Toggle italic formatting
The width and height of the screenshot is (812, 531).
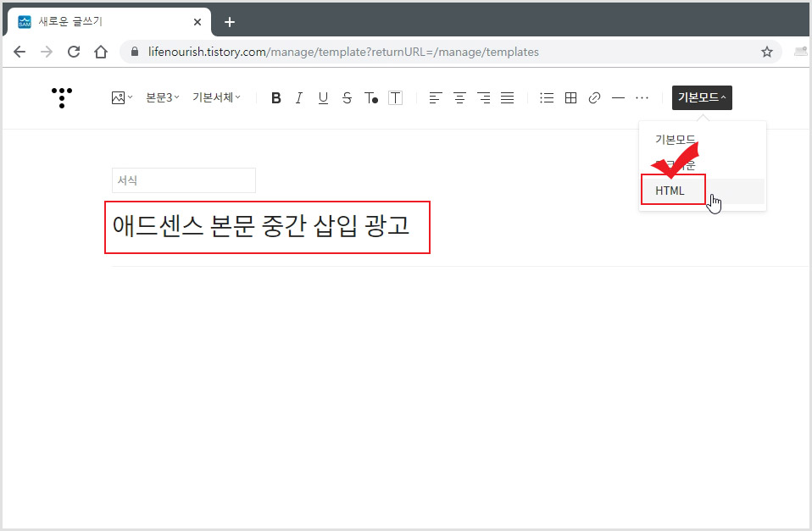pos(299,98)
